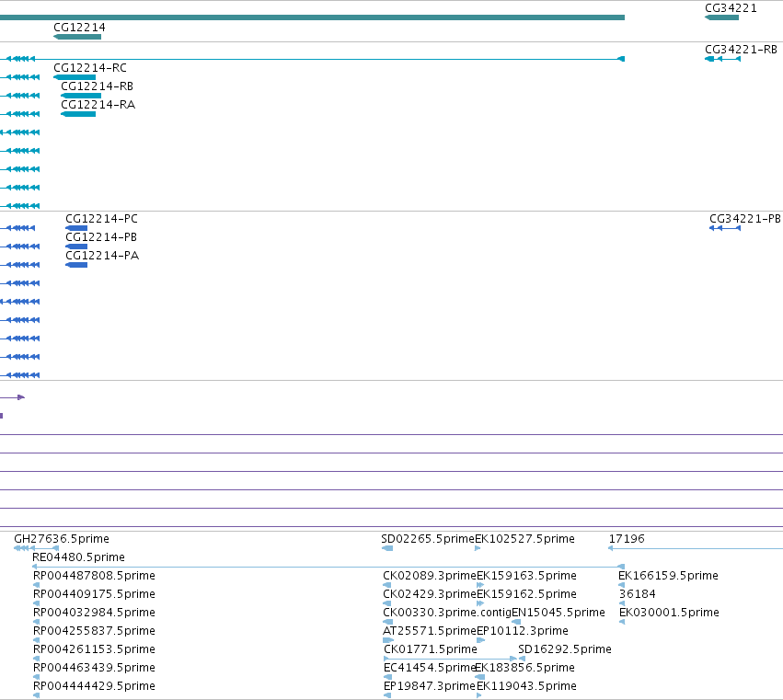783x700 pixels.
Task: Select transcript CG12214-RB
Action: click(x=81, y=96)
